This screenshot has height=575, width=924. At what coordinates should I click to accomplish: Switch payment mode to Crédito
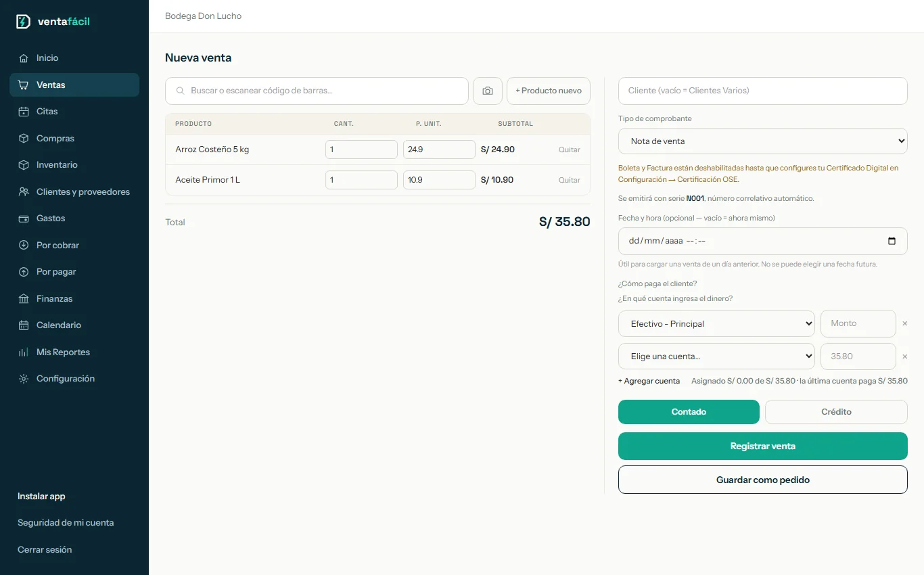[x=836, y=412]
